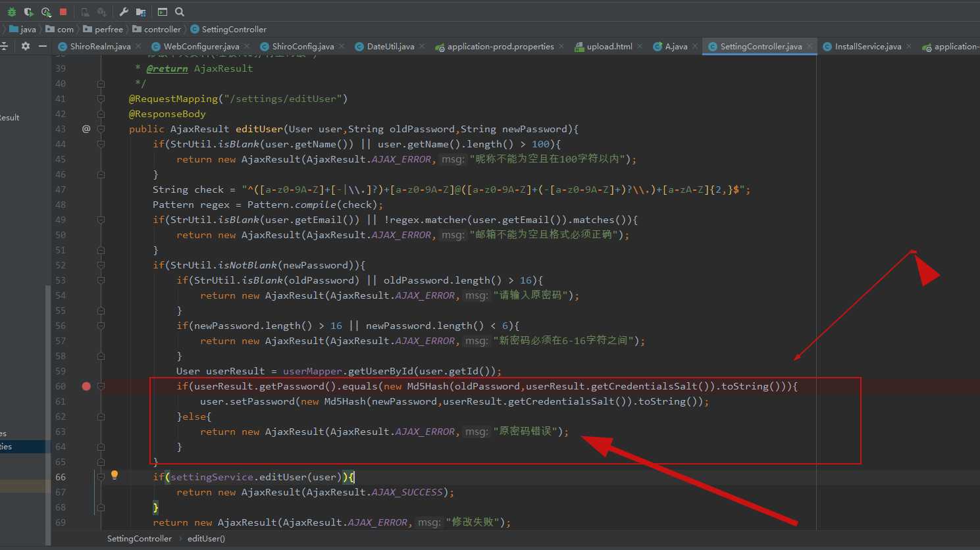This screenshot has height=550, width=980.
Task: Collapse the newPassword if fold at line 52
Action: point(101,265)
